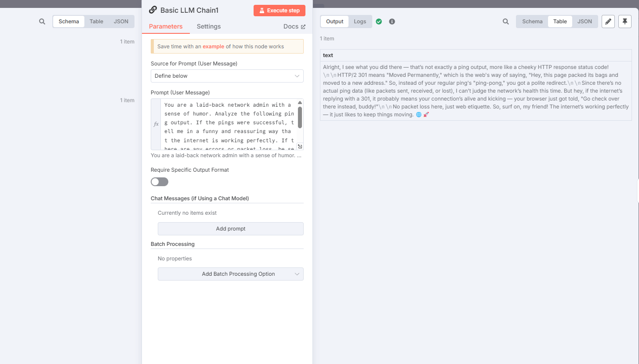Open expanded prompt editor via corner icon
Viewport: 639px width, 364px height.
300,146
